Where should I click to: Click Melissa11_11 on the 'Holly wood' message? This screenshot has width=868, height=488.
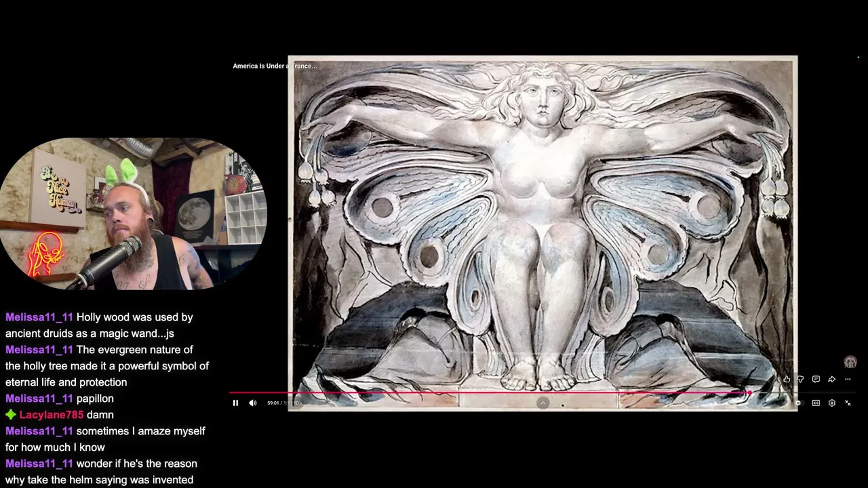39,317
